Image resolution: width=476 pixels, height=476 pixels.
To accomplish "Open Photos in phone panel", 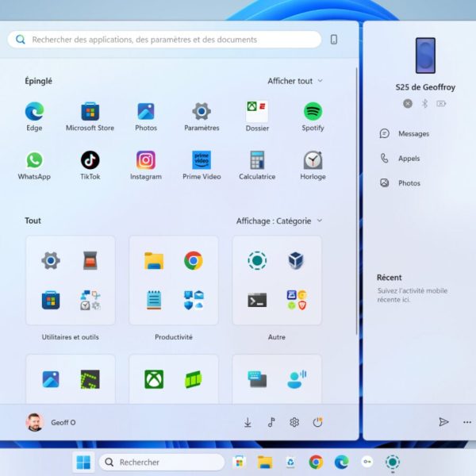I will click(x=400, y=183).
